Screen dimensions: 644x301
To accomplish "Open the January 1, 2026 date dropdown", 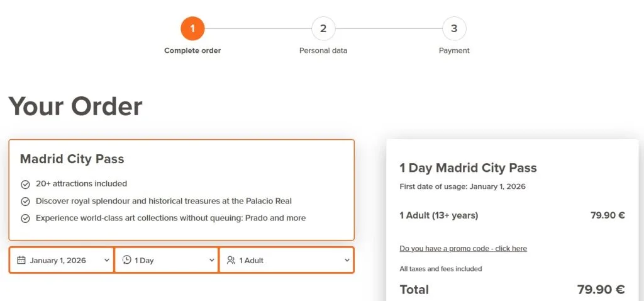I will coord(62,260).
